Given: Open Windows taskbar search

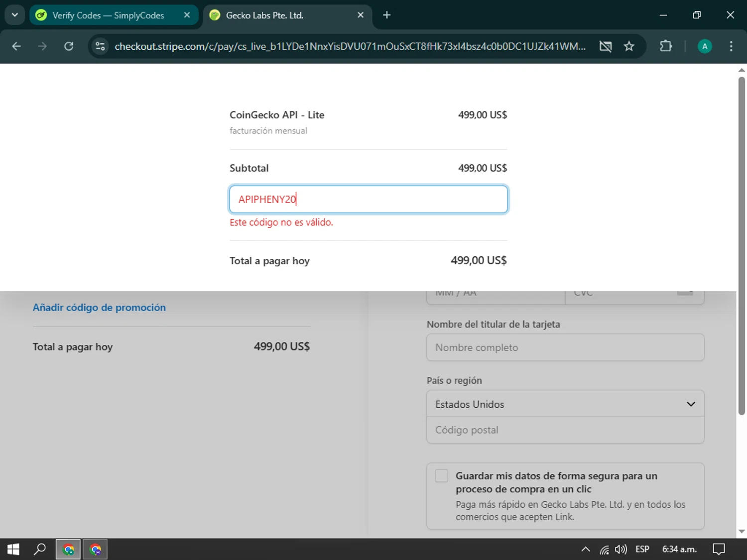Looking at the screenshot, I should (x=40, y=549).
